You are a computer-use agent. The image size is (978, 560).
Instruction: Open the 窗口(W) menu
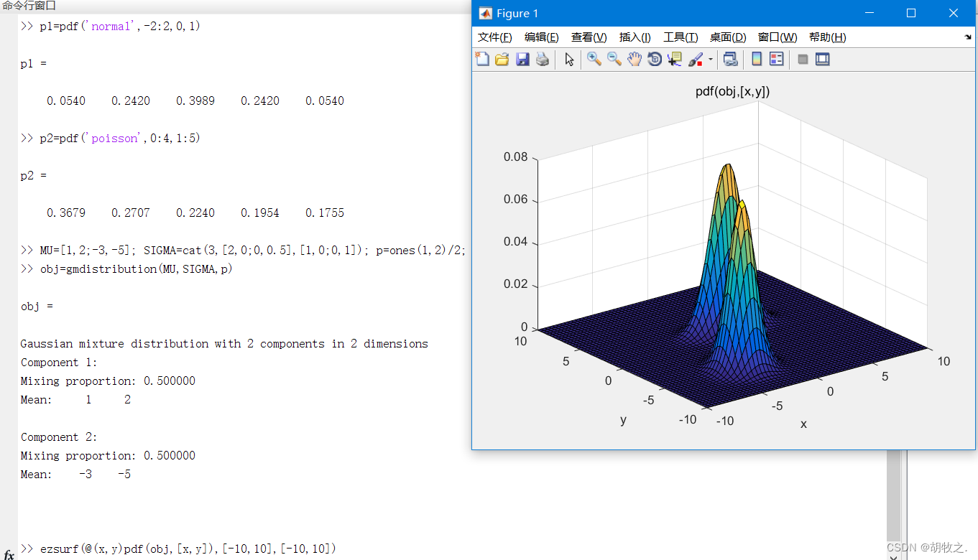tap(778, 37)
